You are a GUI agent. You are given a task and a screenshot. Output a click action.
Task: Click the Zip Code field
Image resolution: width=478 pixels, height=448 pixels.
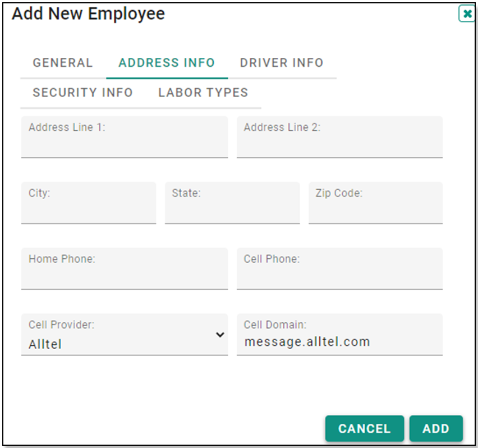click(x=375, y=203)
